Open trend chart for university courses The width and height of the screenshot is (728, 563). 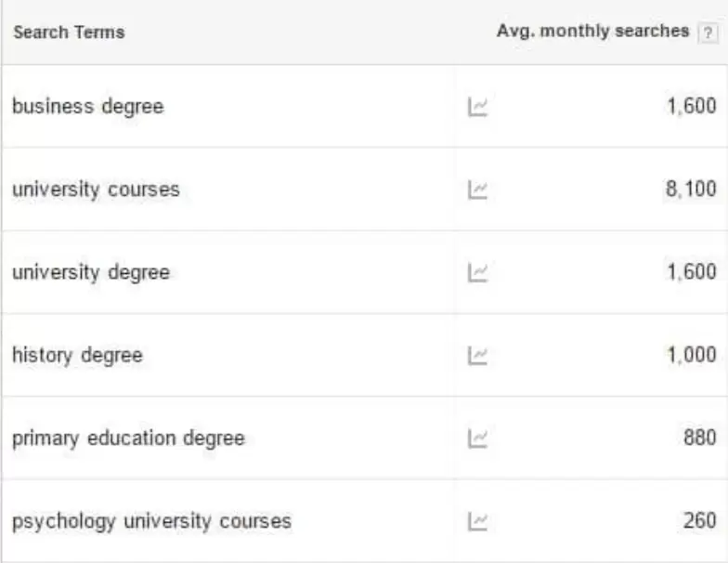477,190
